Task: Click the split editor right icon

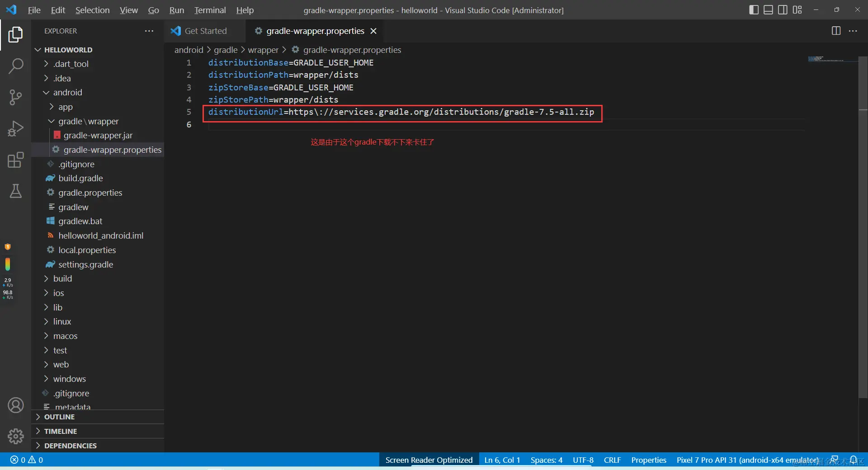Action: (836, 31)
